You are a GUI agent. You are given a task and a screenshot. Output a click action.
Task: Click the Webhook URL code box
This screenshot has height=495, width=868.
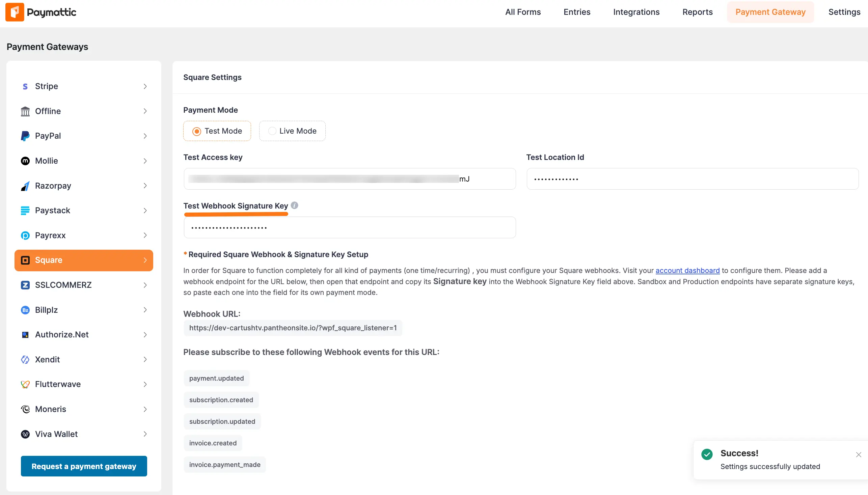(x=293, y=328)
